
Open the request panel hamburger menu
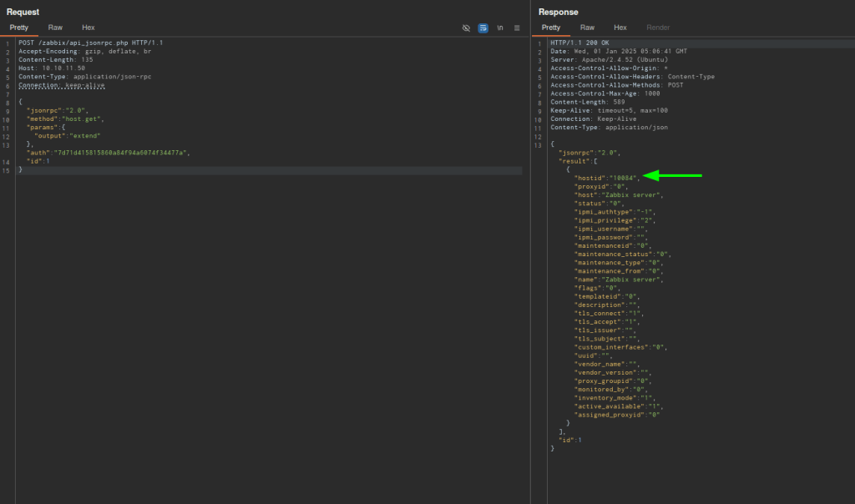(x=517, y=28)
